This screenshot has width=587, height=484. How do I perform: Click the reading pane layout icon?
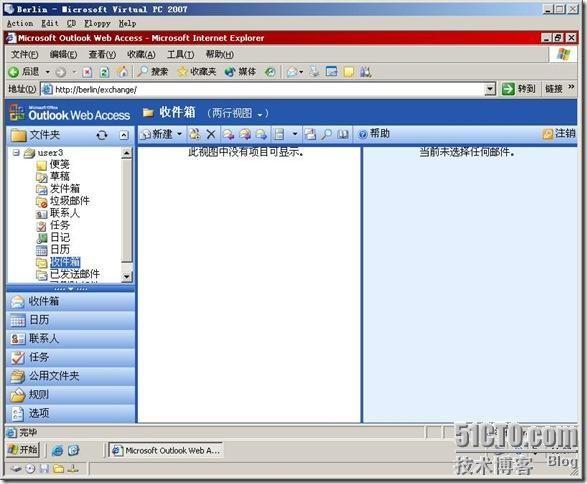pos(279,134)
